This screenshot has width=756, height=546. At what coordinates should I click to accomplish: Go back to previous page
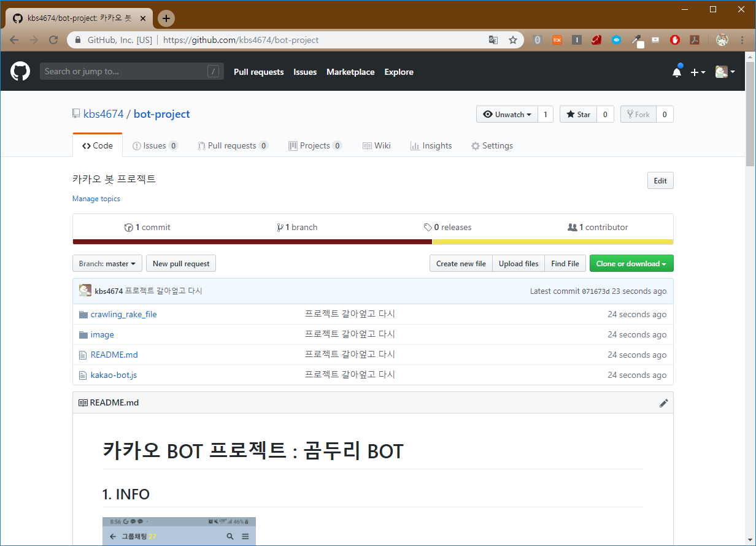14,40
